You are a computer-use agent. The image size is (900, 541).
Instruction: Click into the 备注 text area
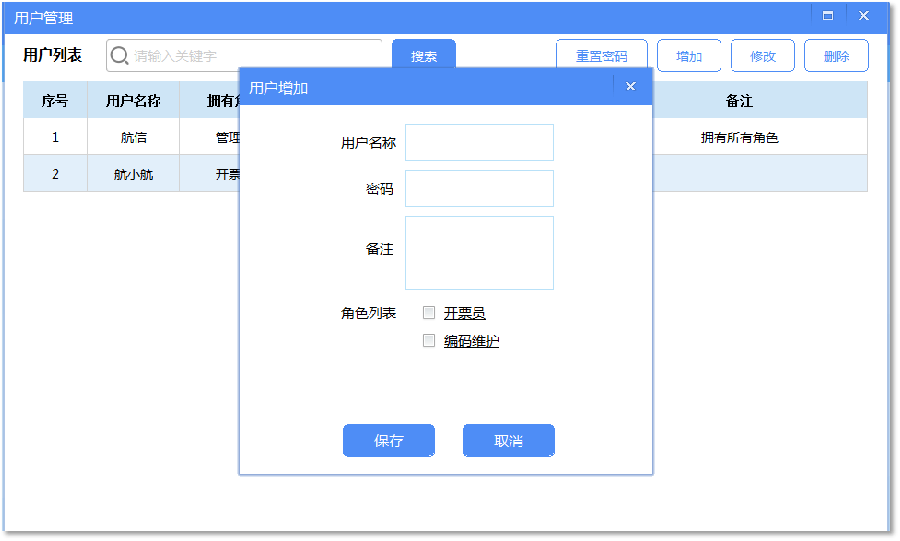(x=479, y=253)
